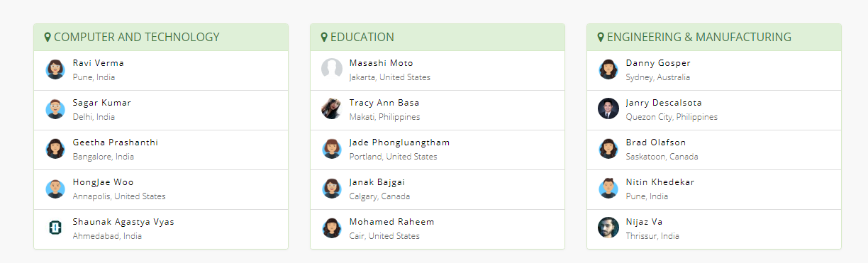Open Tracy Ann Basa's profile photo
868x263 pixels.
pyautogui.click(x=332, y=109)
